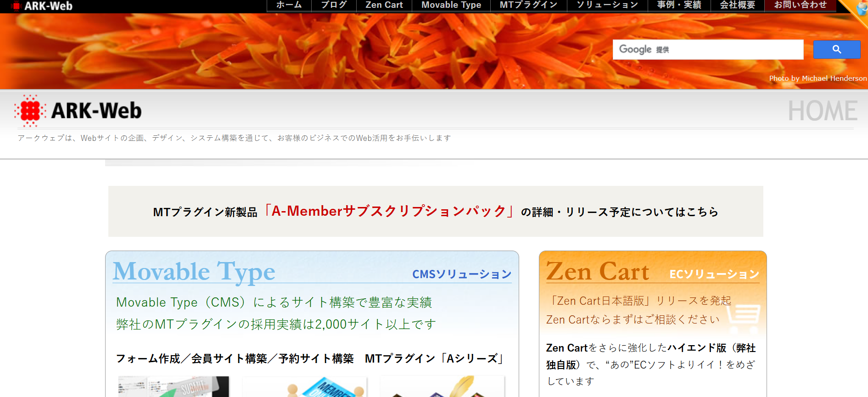This screenshot has height=397, width=868.
Task: Click the SUBMIT form plugin thumbnail
Action: [x=174, y=386]
